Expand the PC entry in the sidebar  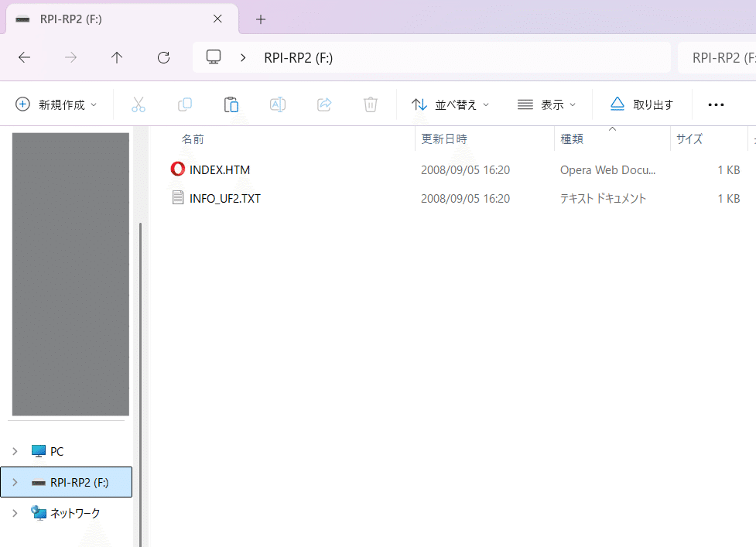tap(14, 451)
